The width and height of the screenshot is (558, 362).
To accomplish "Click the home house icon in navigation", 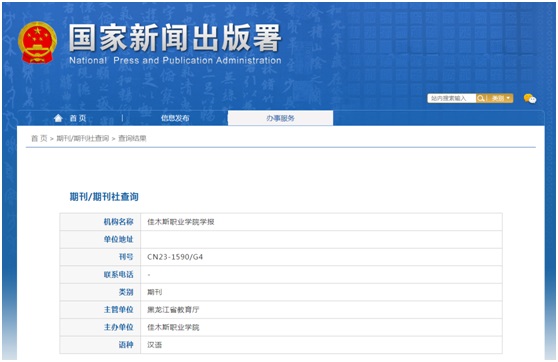I will point(58,118).
